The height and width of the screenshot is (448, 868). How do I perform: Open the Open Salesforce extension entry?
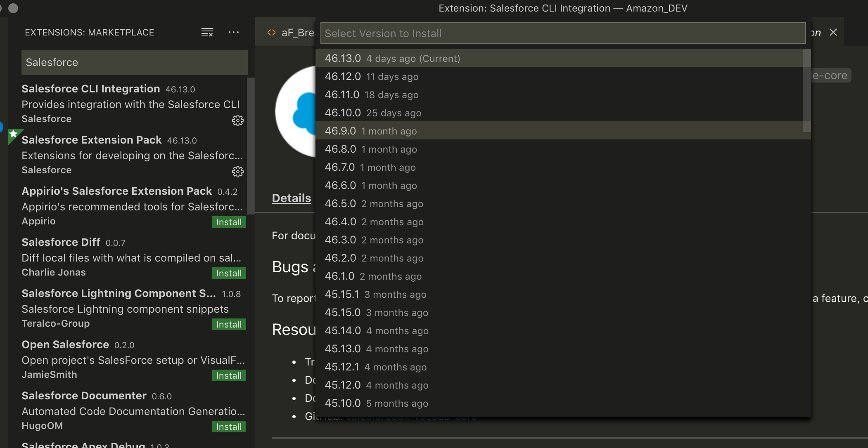click(128, 360)
